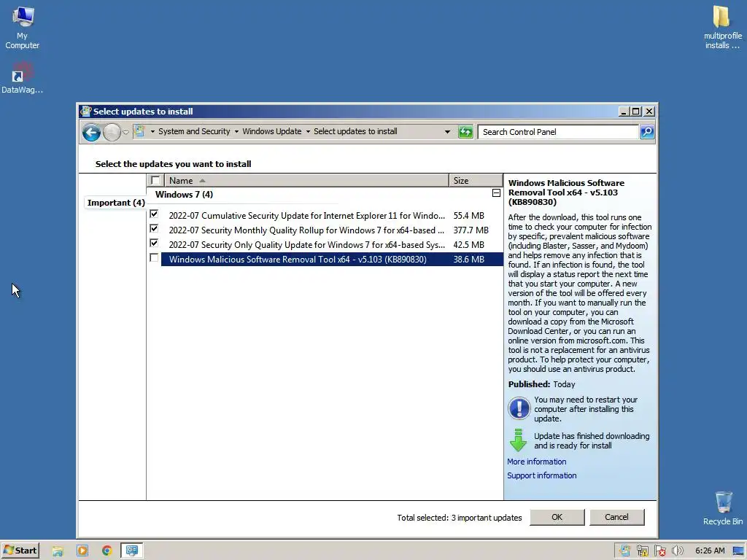Click the network tray icon

coord(642,551)
